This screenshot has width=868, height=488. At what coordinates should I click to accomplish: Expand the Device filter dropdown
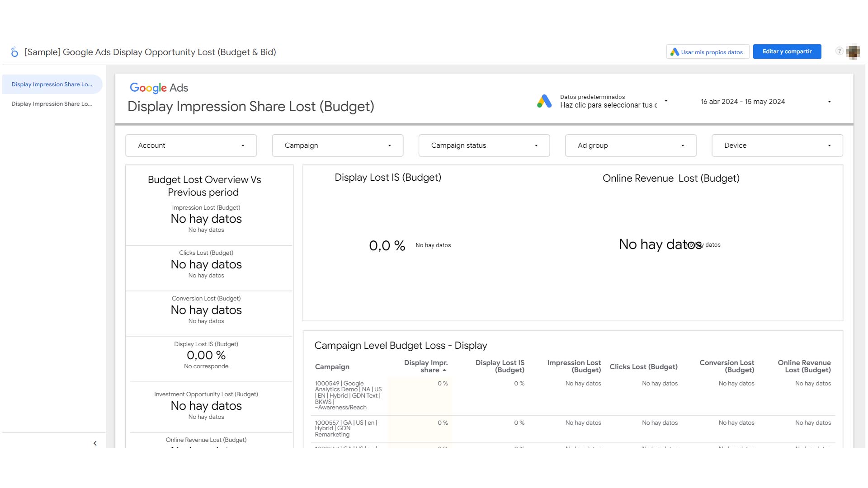pyautogui.click(x=777, y=145)
